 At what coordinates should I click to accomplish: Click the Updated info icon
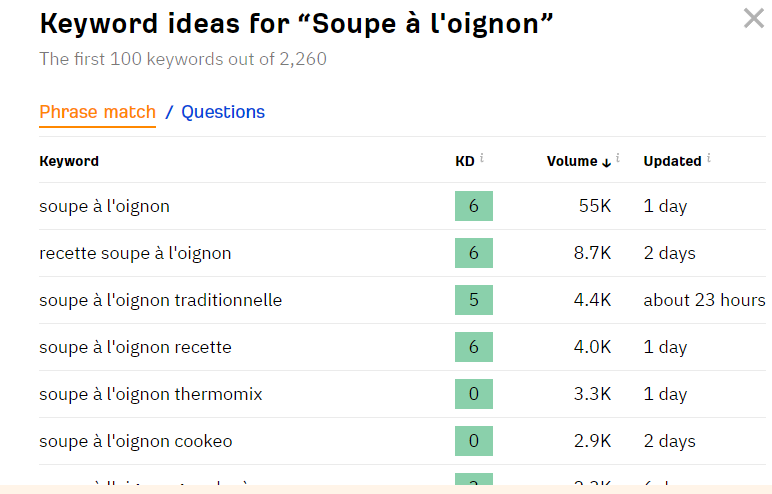[708, 158]
